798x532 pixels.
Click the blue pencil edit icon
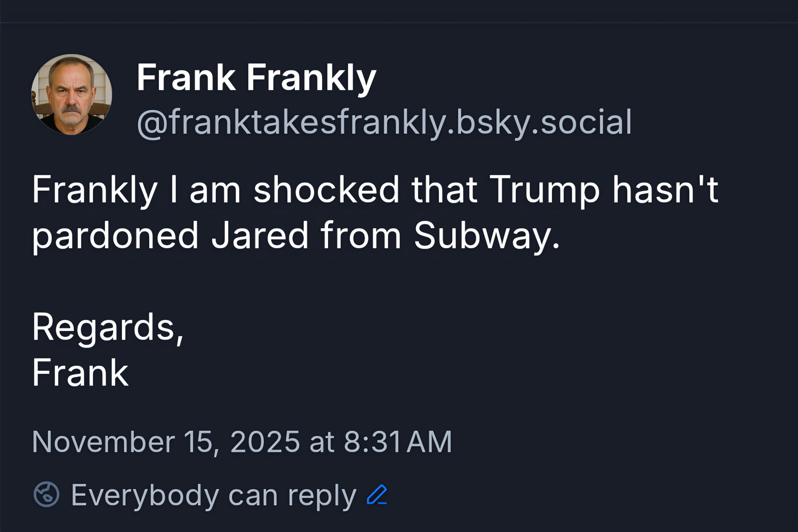click(x=377, y=494)
